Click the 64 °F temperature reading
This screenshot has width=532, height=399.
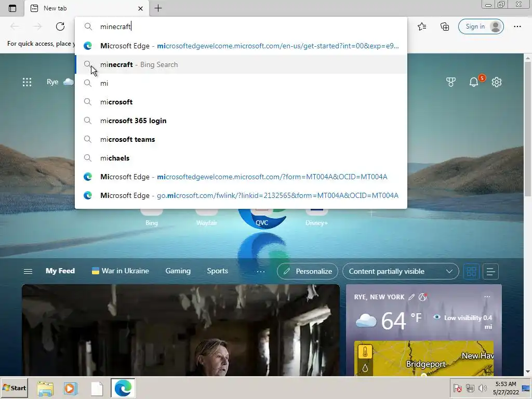[402, 320]
